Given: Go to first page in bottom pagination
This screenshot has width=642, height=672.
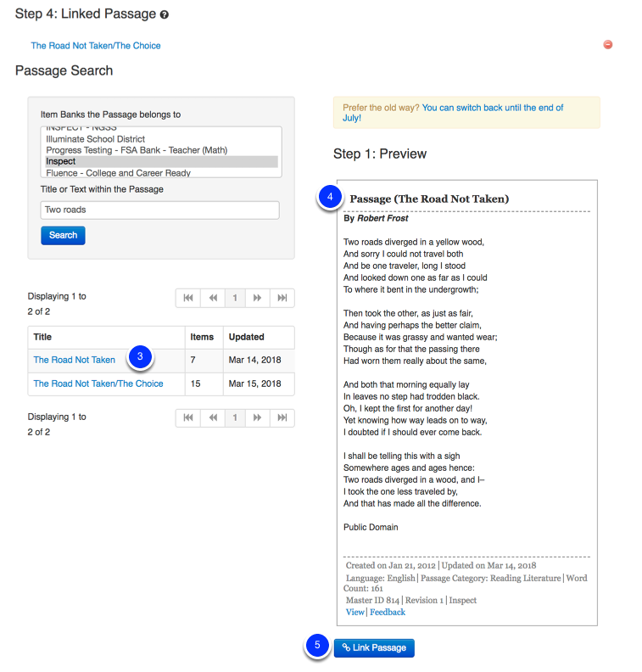Looking at the screenshot, I should 188,417.
